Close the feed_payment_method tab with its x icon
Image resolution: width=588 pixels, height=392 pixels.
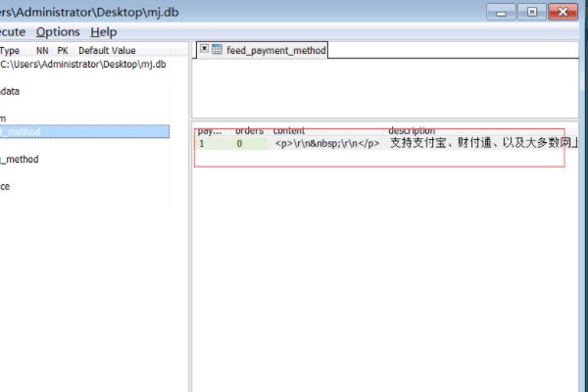pos(204,49)
